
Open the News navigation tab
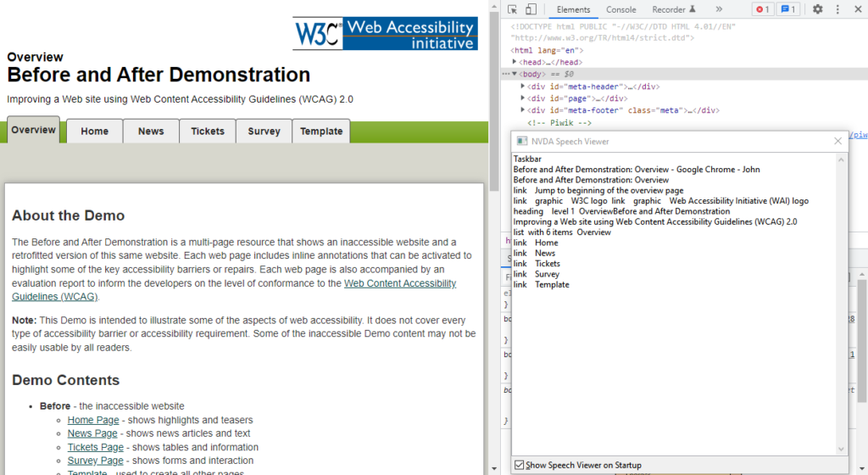151,131
